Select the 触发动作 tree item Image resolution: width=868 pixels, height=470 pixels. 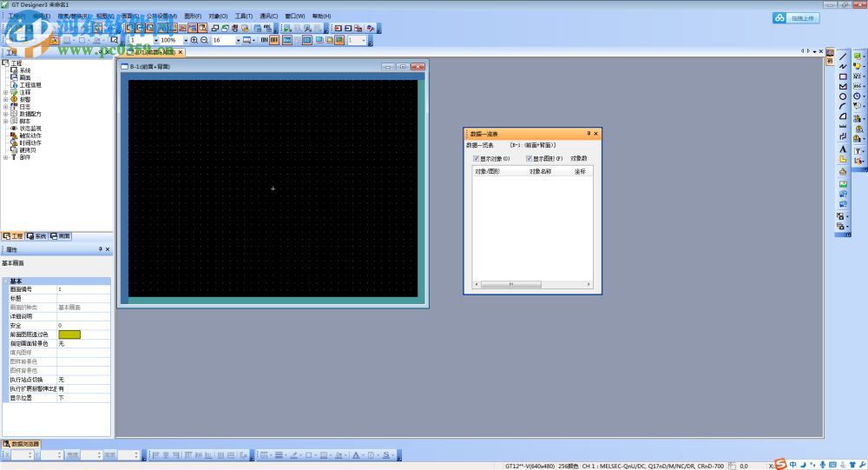(30, 136)
